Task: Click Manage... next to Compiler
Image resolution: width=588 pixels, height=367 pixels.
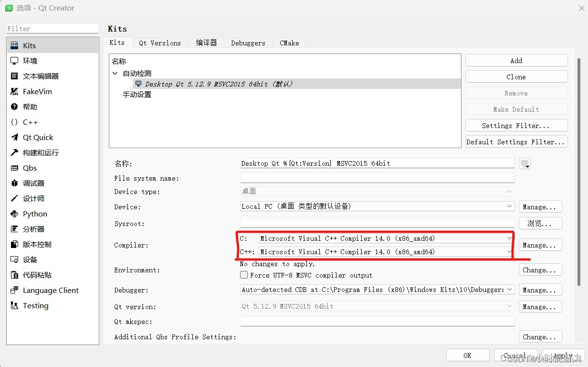Action: click(540, 245)
